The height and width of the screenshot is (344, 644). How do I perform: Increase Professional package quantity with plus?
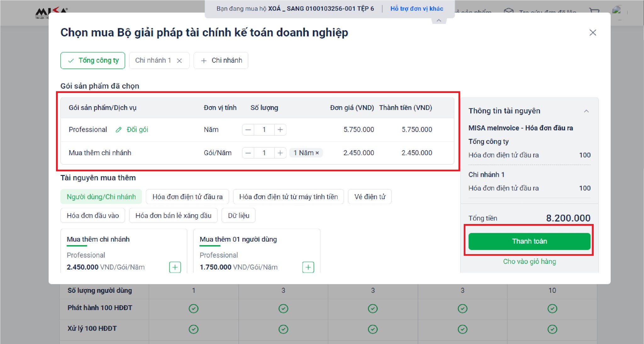coord(280,130)
